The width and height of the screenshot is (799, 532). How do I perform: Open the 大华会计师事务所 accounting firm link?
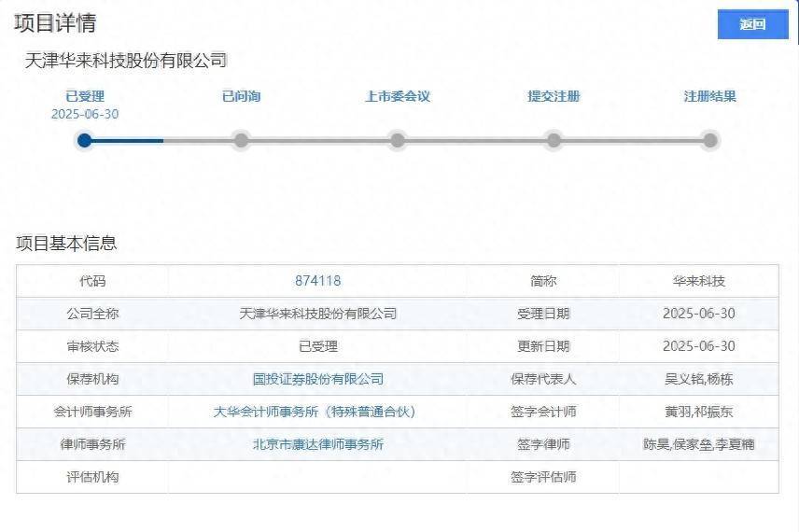315,412
